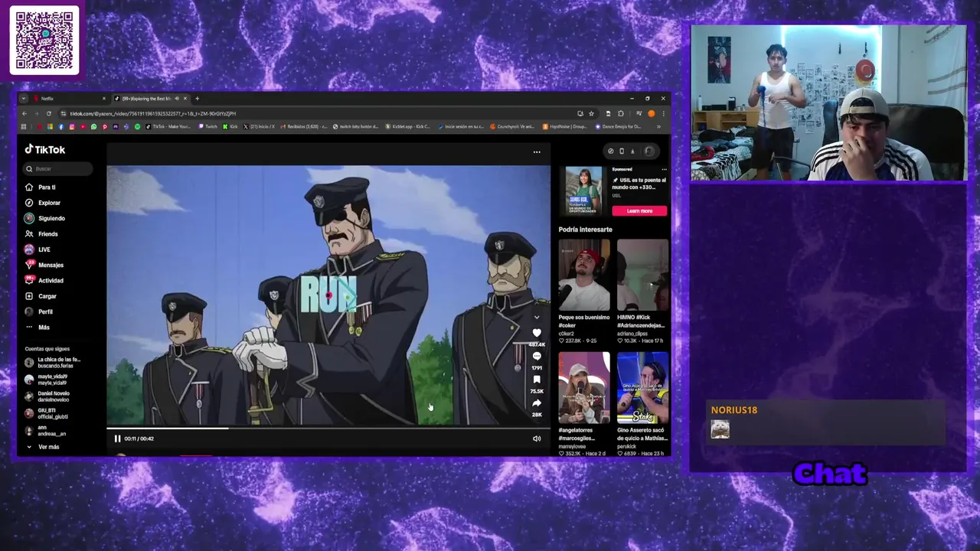Open the Para ti home feed
The image size is (980, 551).
pyautogui.click(x=41, y=187)
